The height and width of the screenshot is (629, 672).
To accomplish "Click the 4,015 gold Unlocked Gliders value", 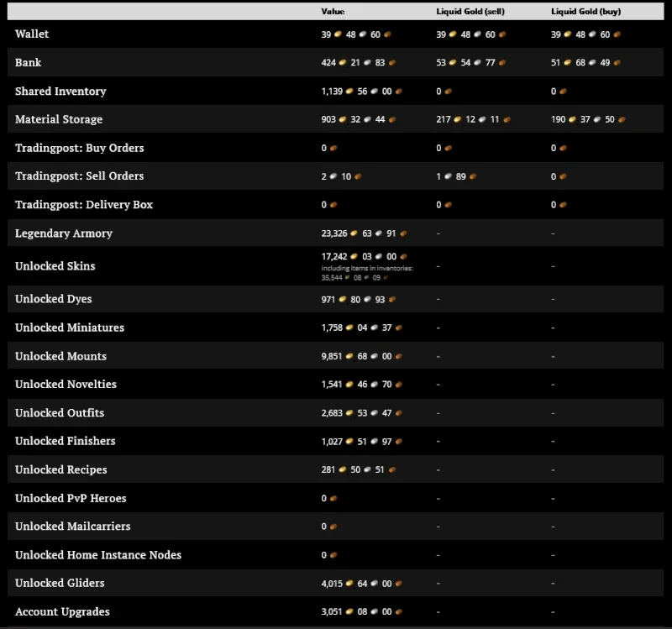I will coord(332,584).
